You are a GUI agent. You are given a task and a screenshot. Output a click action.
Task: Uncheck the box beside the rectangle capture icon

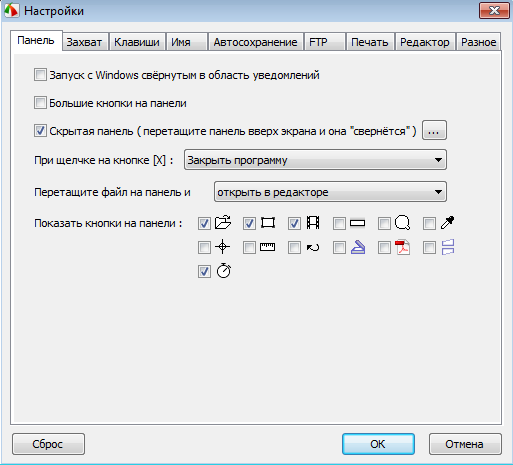pos(249,223)
